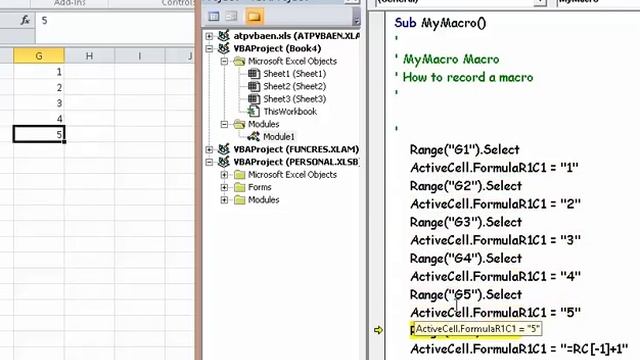Click the Sheet3 worksheet icon

(254, 99)
